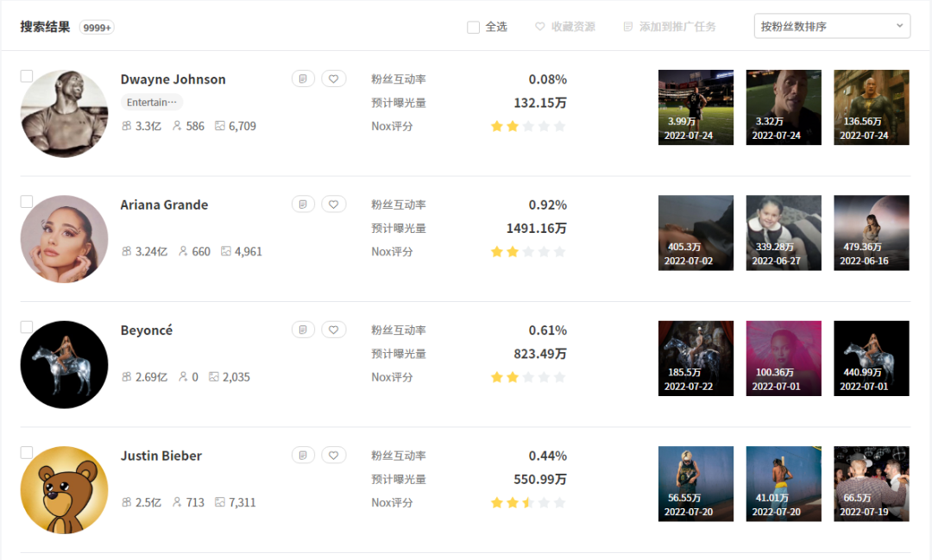Favorite Beyoncé with the heart icon
The height and width of the screenshot is (560, 932).
(333, 330)
